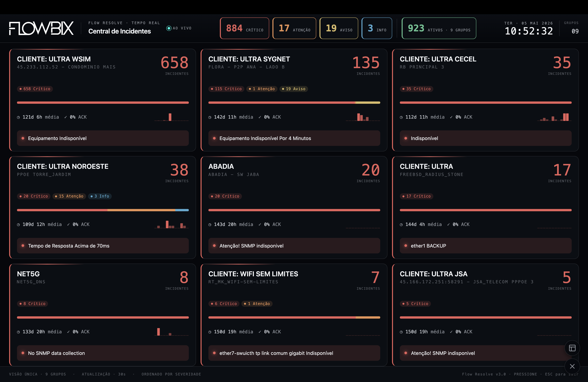Image resolution: width=588 pixels, height=382 pixels.
Task: Click the 3 Info badge
Action: click(100, 196)
